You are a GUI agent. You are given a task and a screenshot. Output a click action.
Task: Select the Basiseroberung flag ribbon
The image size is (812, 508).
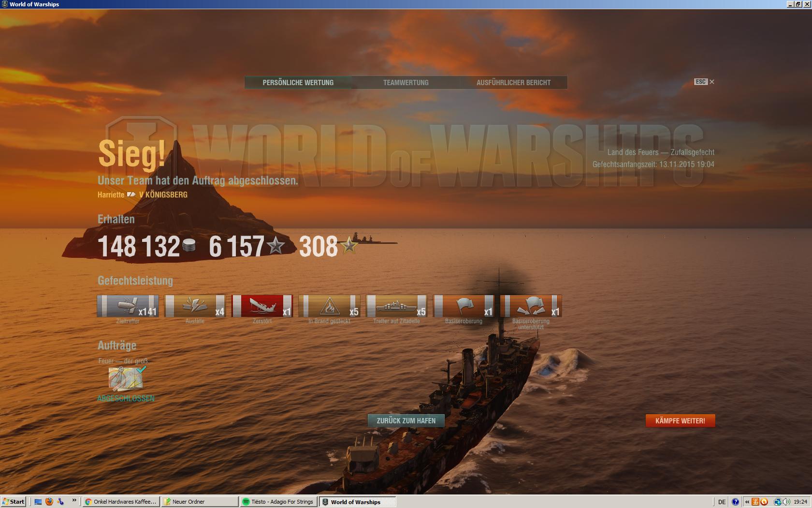click(x=463, y=306)
